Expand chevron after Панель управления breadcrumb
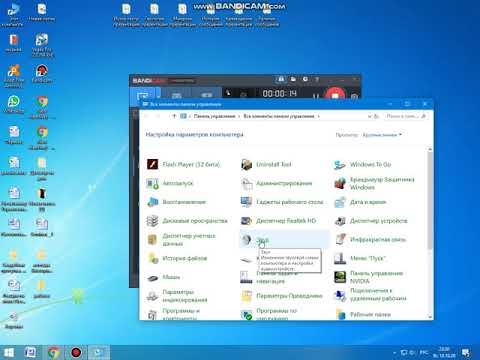Screen dimensions: 480x360 pos(239,116)
